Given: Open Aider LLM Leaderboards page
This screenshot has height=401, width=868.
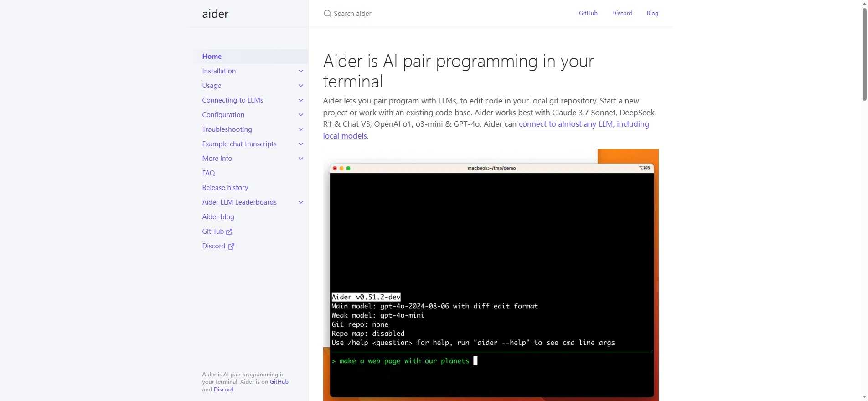Looking at the screenshot, I should coord(239,202).
